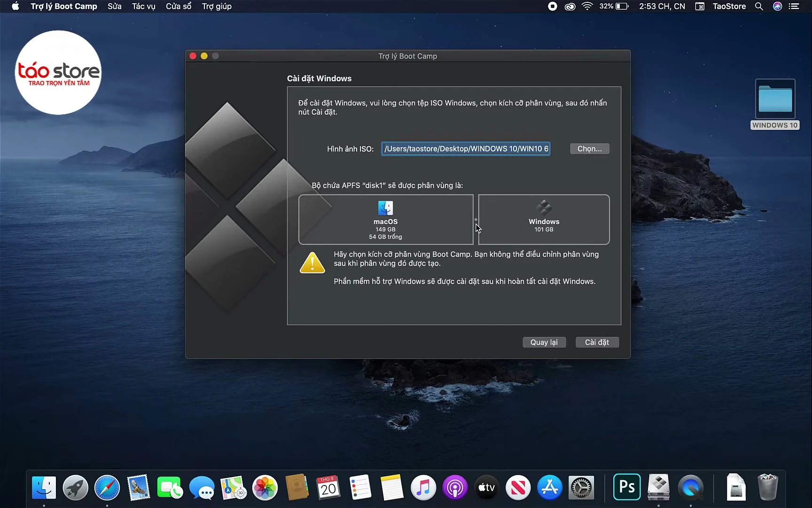
Task: Activate Siri from the menu bar
Action: pyautogui.click(x=777, y=6)
